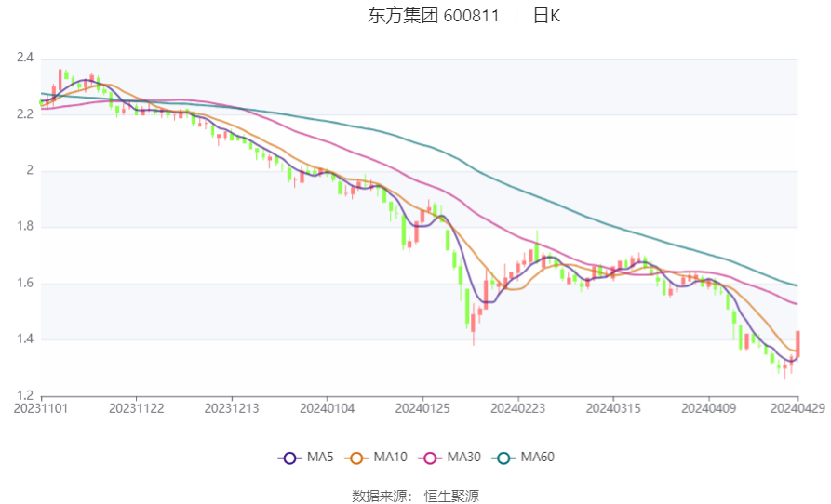
Task: Click the 1.6 y-axis value
Action: click(x=25, y=283)
